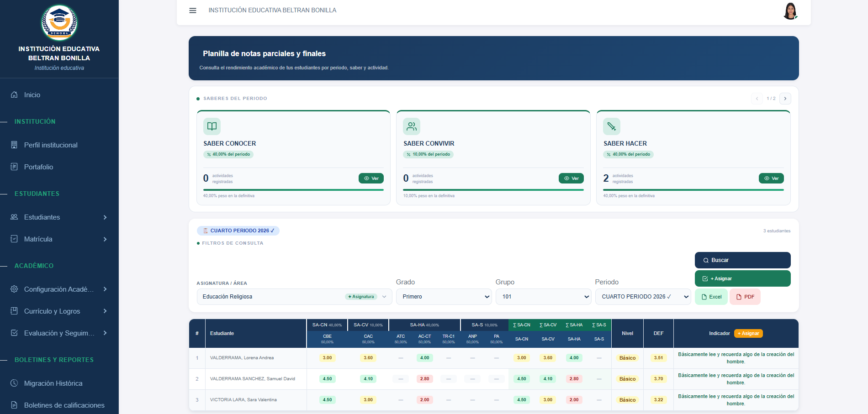The image size is (868, 414).
Task: Select the Saber Convivir people icon
Action: click(x=412, y=126)
